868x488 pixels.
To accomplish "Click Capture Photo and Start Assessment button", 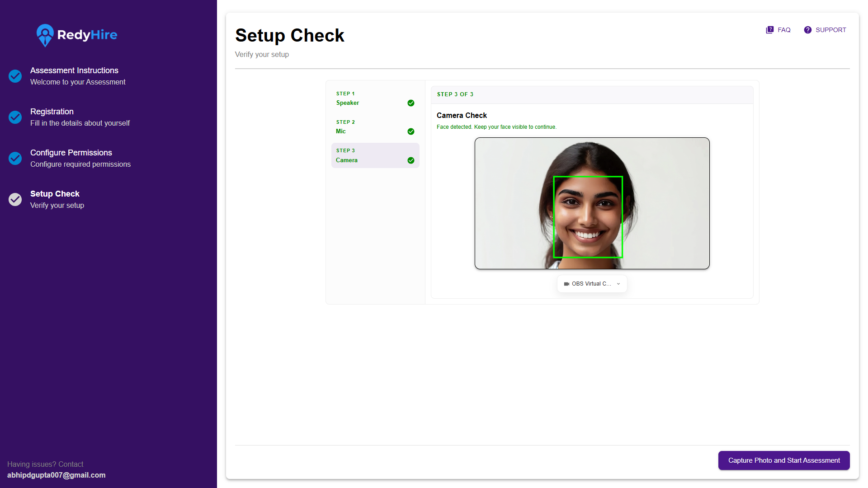I will 784,460.
